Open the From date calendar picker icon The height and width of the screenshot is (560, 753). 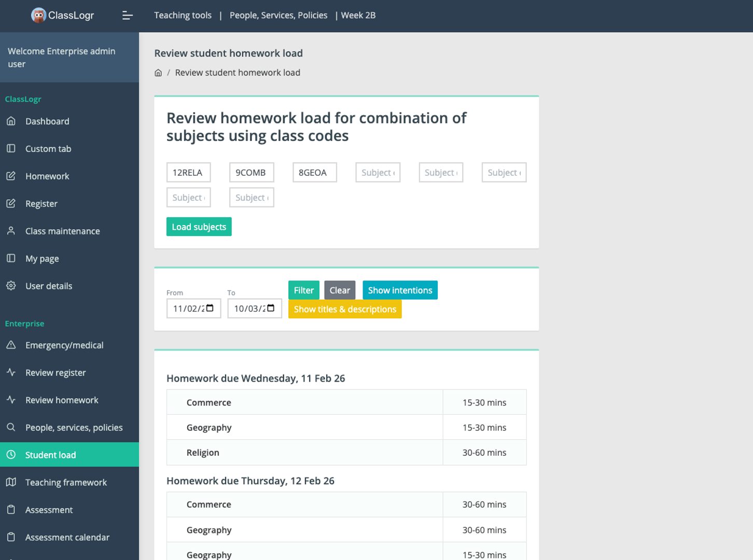[210, 309]
